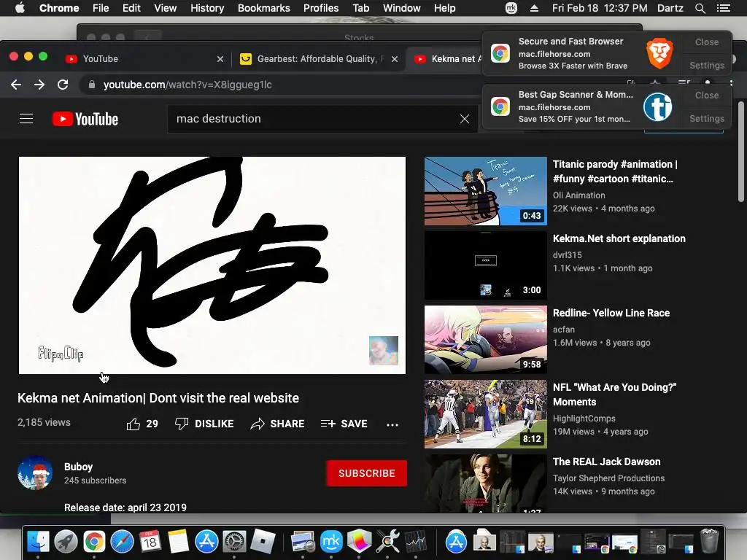
Task: Click SHARE under the video
Action: tap(277, 424)
